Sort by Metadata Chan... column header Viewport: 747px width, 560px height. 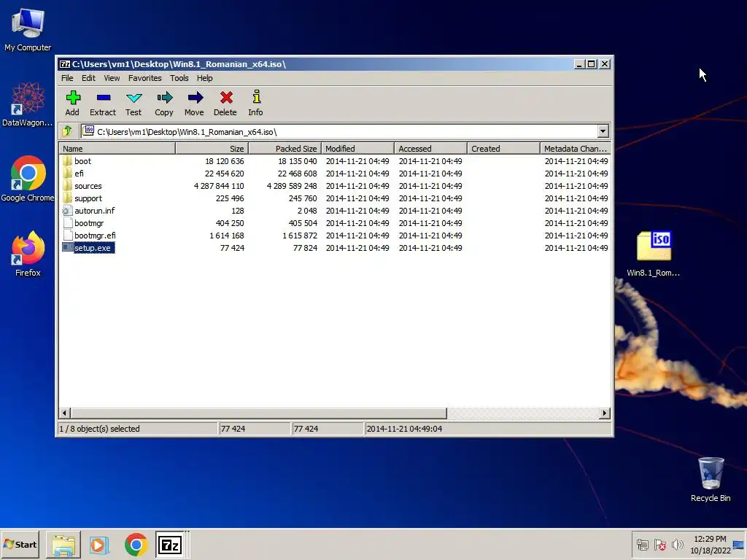point(575,149)
